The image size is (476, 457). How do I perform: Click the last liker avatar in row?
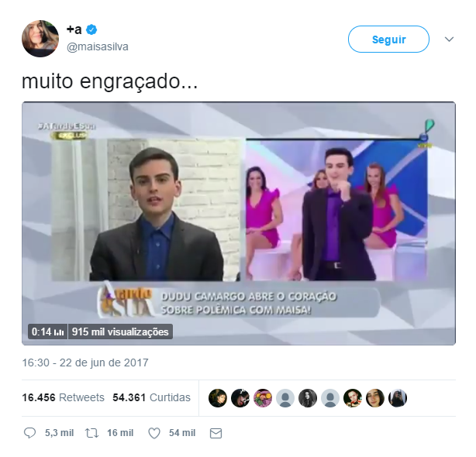(x=398, y=398)
